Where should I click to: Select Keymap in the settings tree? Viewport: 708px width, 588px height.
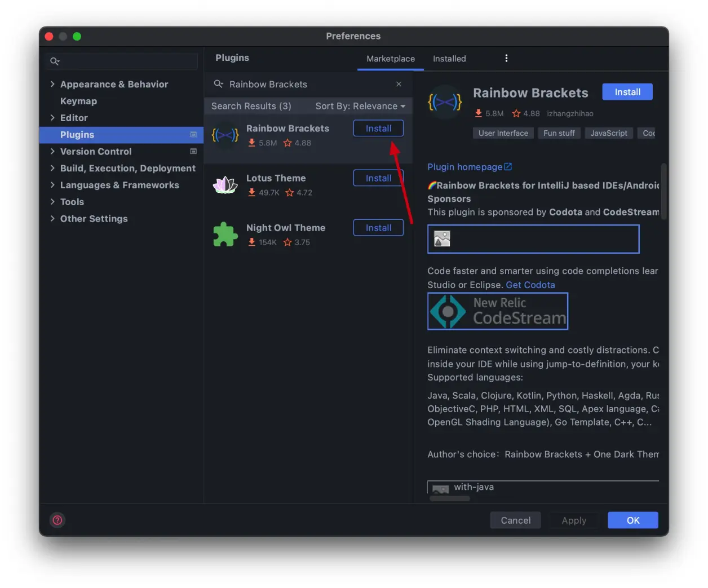coord(78,101)
